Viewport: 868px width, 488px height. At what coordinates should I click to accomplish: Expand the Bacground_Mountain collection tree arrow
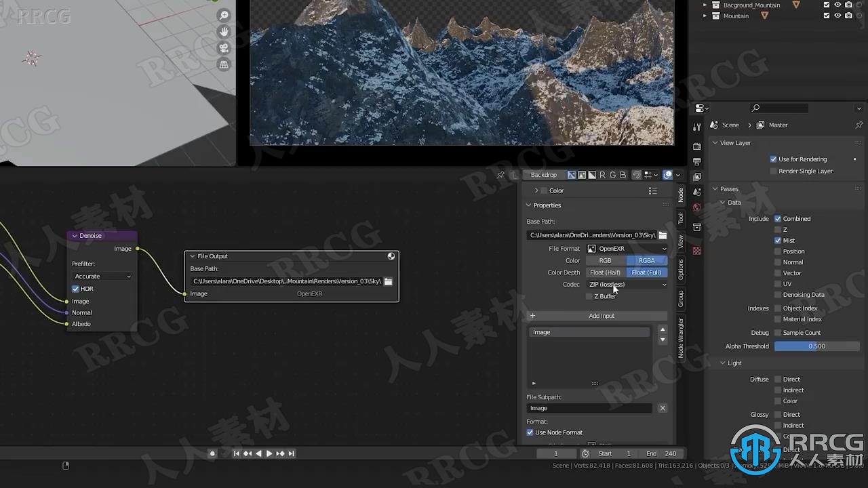(705, 5)
